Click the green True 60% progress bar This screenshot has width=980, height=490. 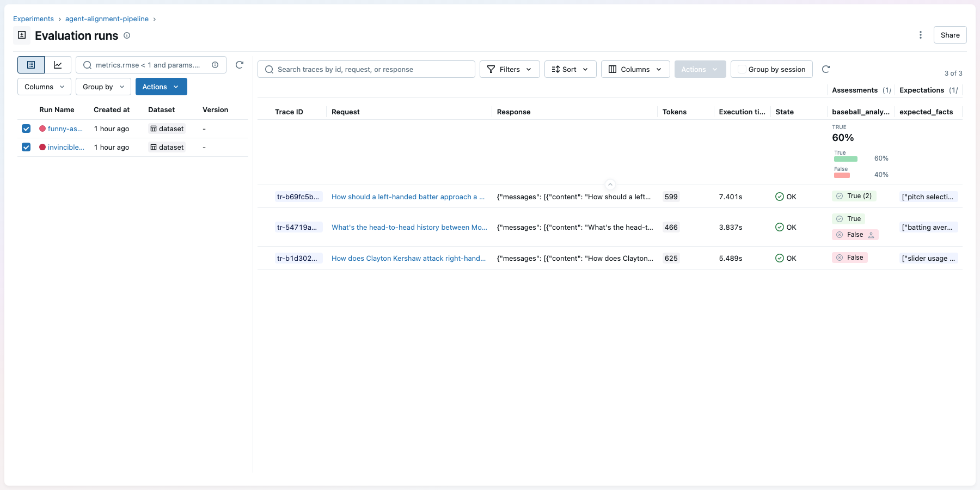click(844, 158)
